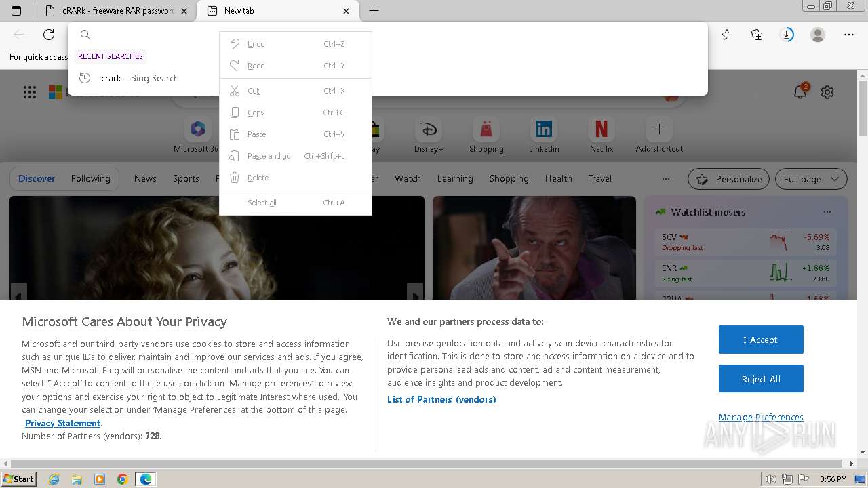Open Disney+ shortcut
Image resolution: width=868 pixels, height=488 pixels.
point(429,135)
